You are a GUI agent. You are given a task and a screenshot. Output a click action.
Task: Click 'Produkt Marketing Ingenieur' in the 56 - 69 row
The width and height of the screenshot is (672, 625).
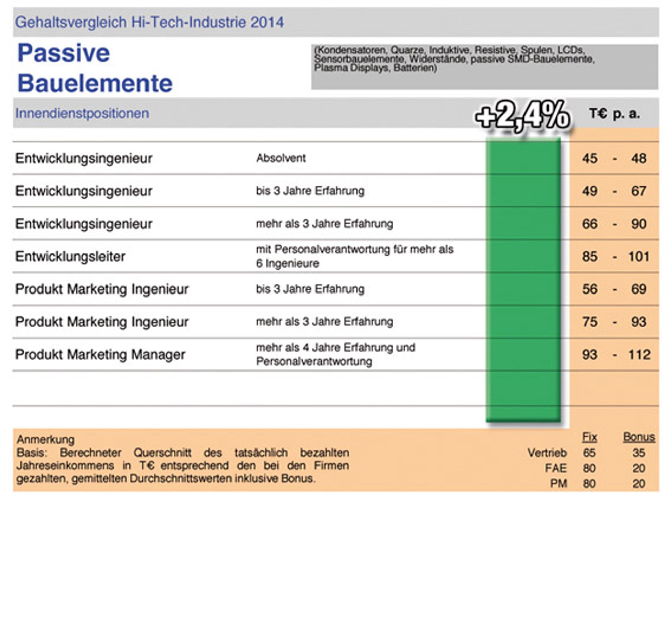click(x=102, y=289)
